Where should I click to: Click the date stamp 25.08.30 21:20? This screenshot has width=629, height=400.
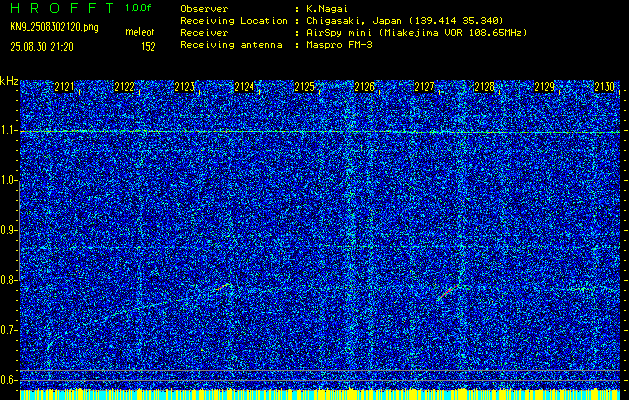[42, 47]
